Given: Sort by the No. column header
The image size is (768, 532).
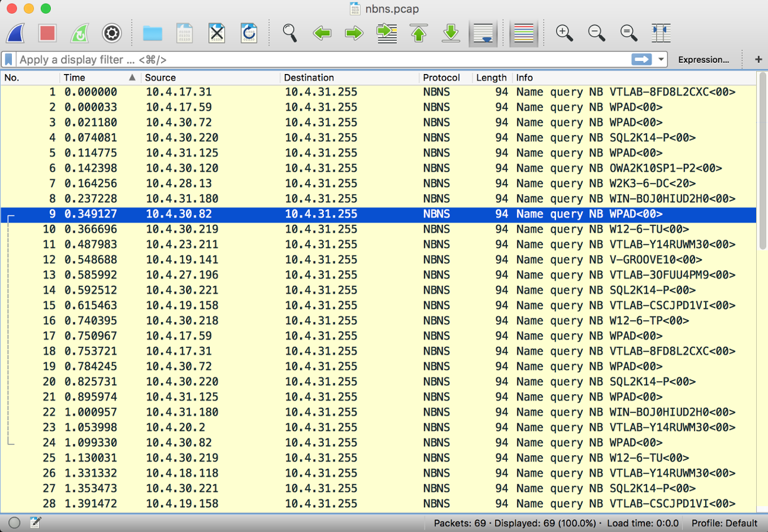Looking at the screenshot, I should (x=30, y=78).
